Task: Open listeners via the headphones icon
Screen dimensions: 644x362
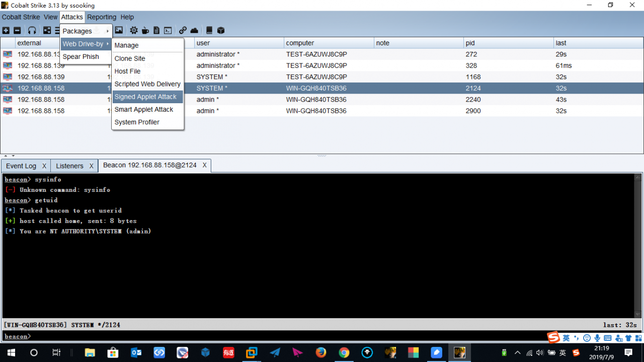Action: point(32,31)
